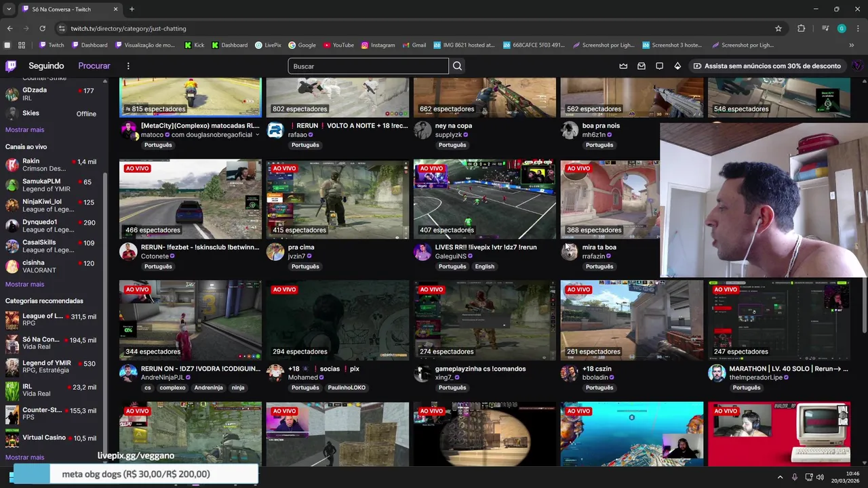The image size is (868, 488).
Task: Open the Instagram bookmark
Action: [378, 45]
